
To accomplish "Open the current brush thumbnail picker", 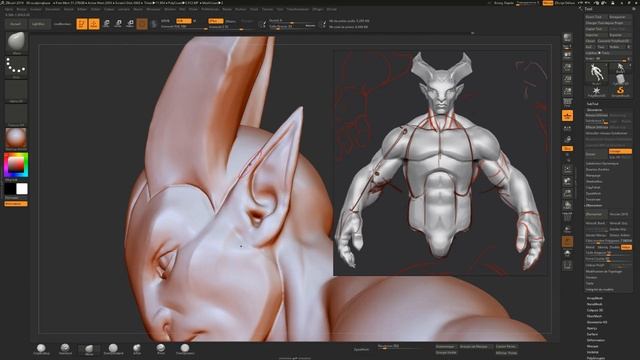I will point(16,43).
